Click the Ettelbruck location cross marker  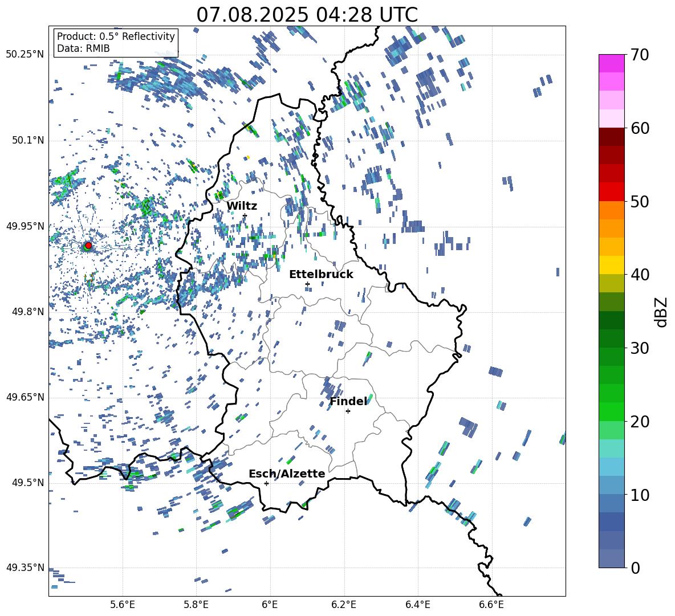coord(307,284)
